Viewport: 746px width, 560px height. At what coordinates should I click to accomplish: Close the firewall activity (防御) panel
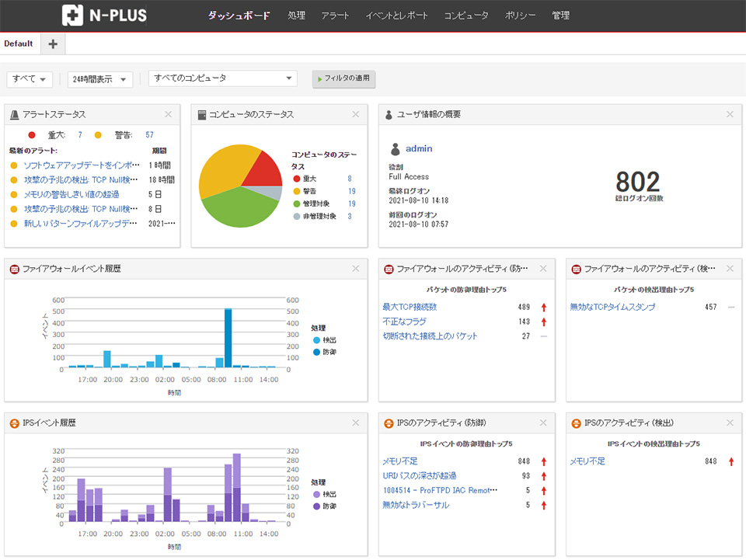tap(543, 269)
